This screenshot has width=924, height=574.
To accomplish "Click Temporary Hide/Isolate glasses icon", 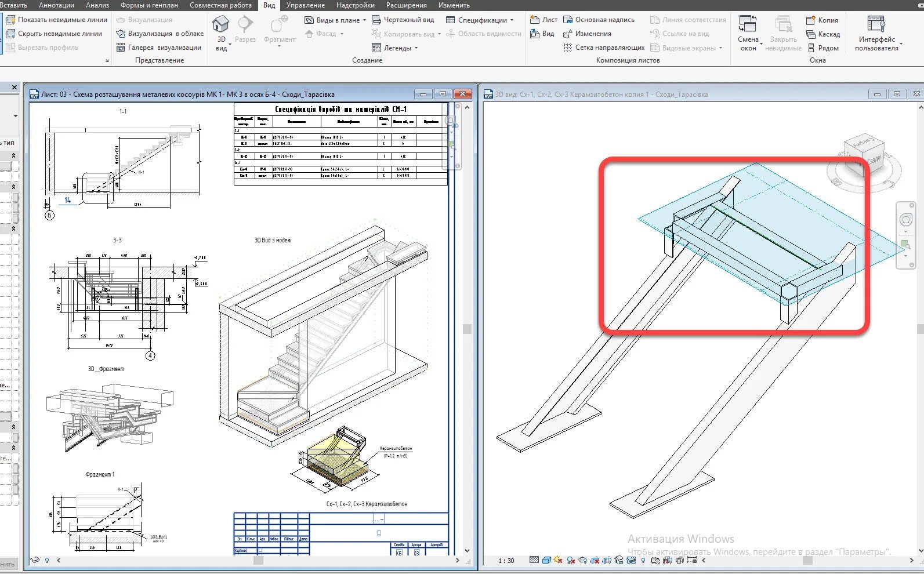I will click(631, 560).
